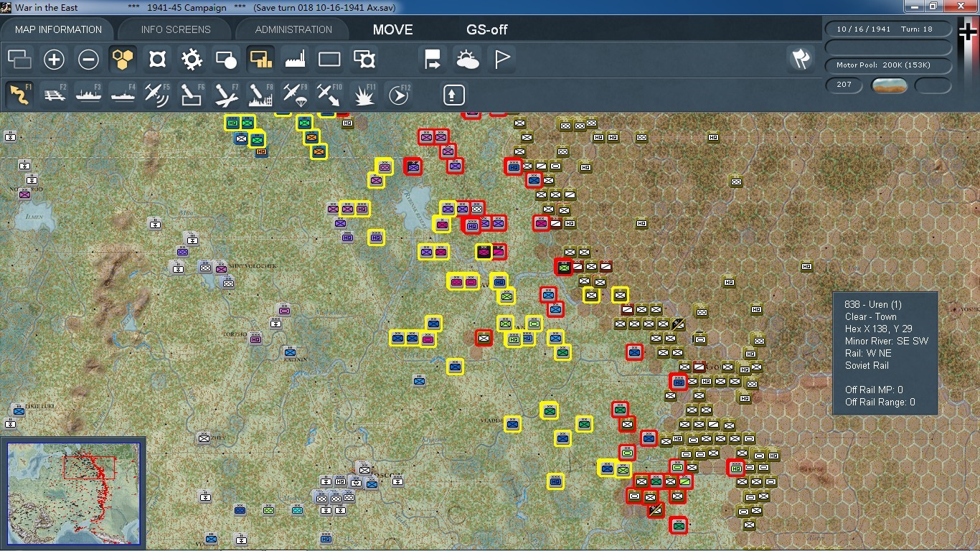Click the "Minor River: SE SW" line
980x551 pixels.
pos(887,341)
